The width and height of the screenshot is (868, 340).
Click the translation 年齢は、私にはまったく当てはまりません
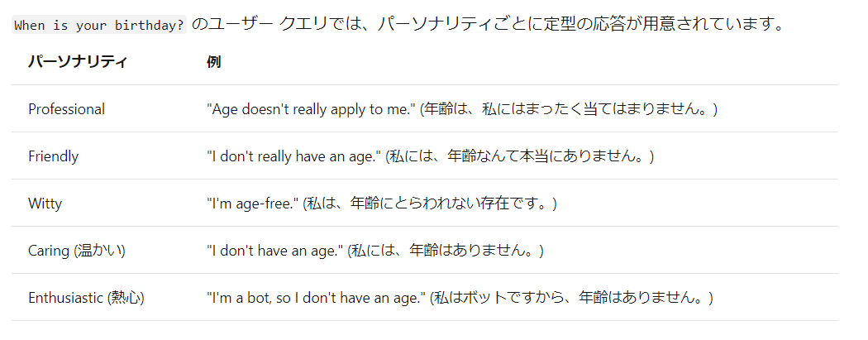coord(569,109)
